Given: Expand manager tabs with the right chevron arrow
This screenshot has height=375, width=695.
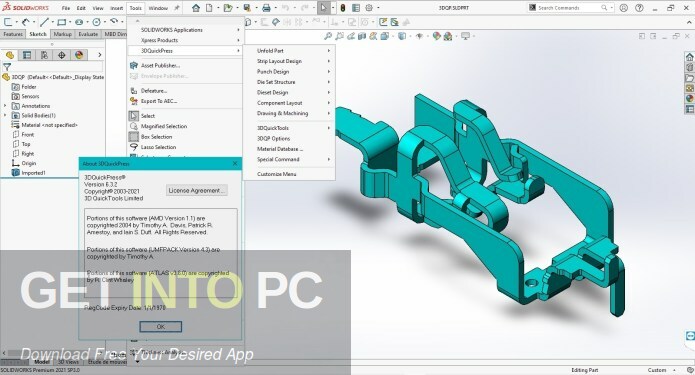Looking at the screenshot, I should pyautogui.click(x=100, y=55).
